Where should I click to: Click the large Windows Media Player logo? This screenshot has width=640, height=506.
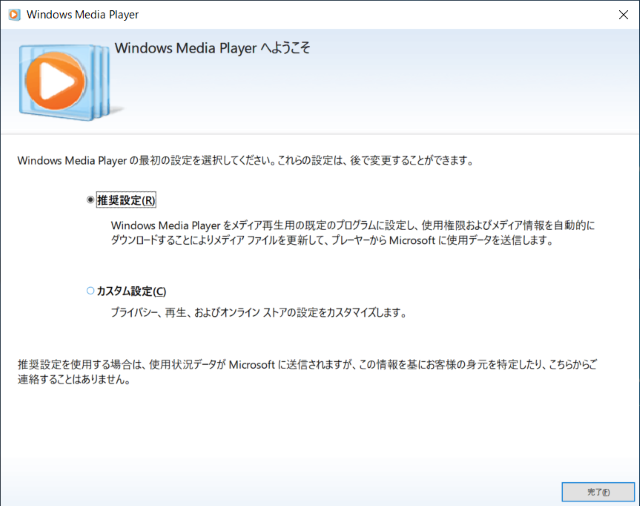point(65,82)
